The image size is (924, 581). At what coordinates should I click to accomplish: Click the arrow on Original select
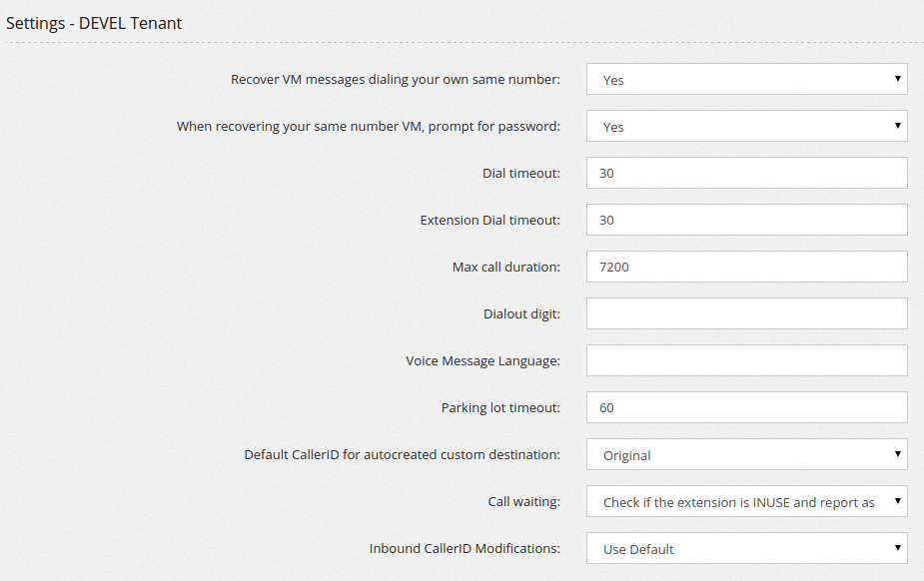[897, 454]
